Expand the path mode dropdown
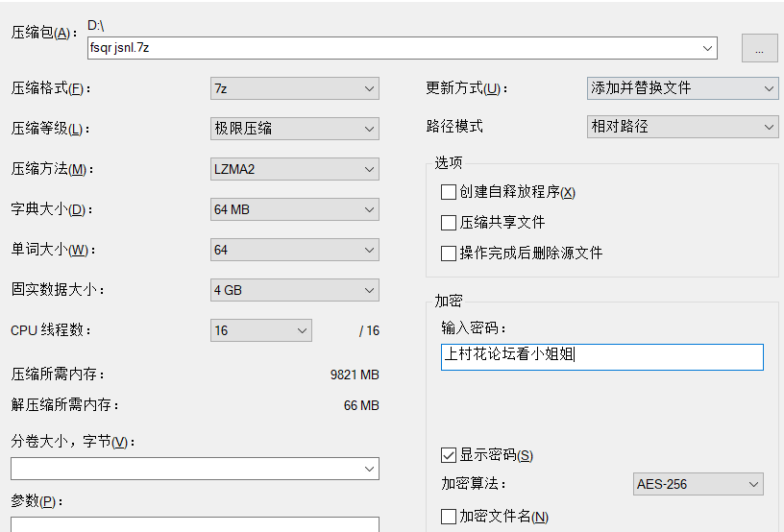The height and width of the screenshot is (532, 784). pyautogui.click(x=682, y=127)
